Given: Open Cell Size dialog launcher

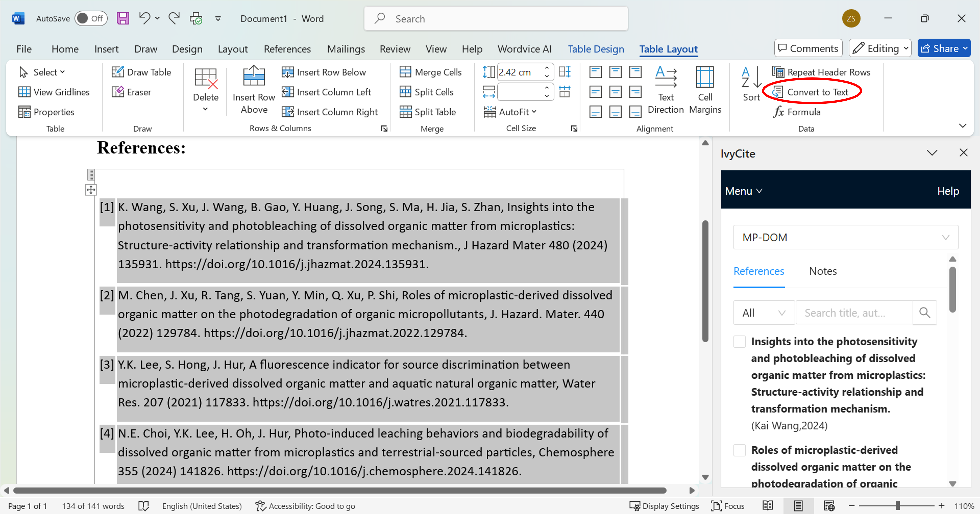Looking at the screenshot, I should (574, 129).
